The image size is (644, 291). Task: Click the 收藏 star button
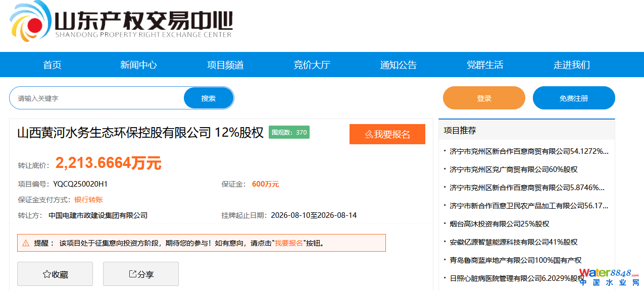click(55, 274)
